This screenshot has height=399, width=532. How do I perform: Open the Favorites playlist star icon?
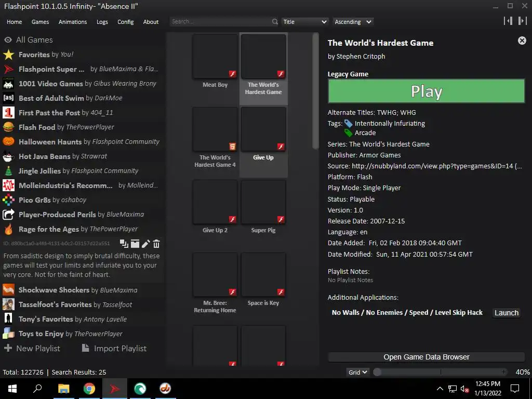[8, 55]
